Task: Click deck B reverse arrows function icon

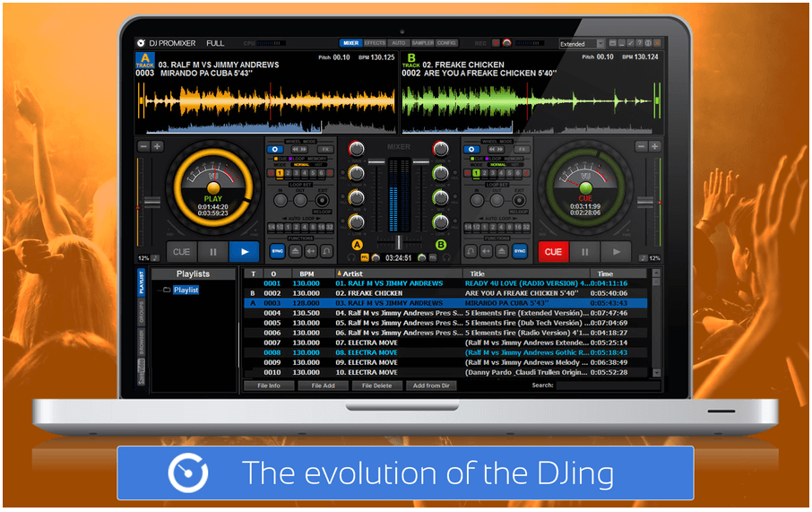Action: coord(487,251)
